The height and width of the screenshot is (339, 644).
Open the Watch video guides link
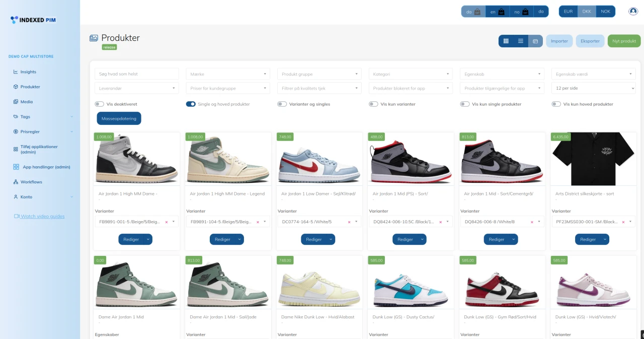(43, 217)
